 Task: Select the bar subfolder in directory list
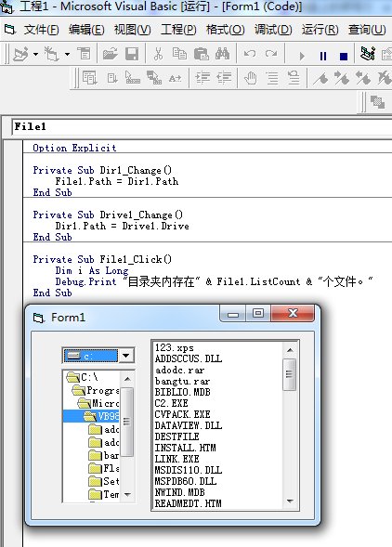tap(104, 455)
